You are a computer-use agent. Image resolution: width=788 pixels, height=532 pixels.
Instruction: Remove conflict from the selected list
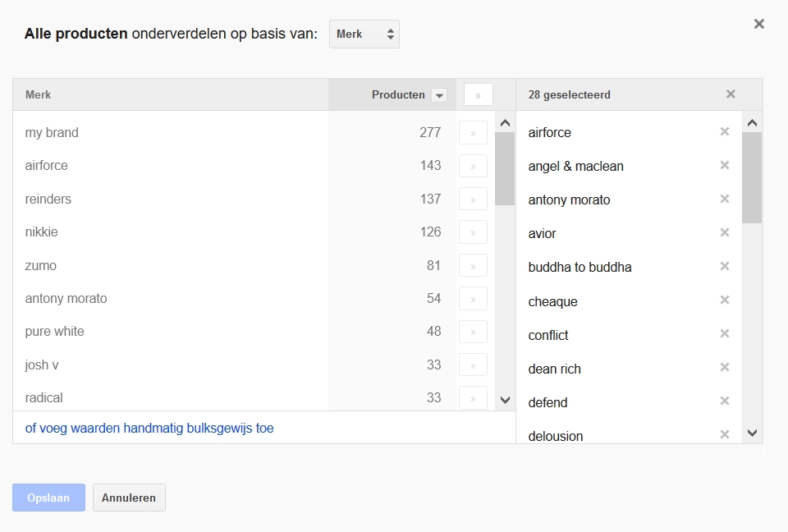[x=724, y=334]
